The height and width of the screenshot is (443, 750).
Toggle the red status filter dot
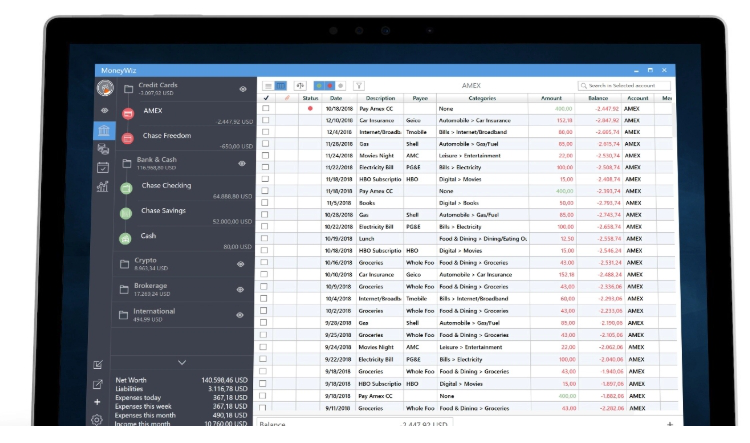pyautogui.click(x=330, y=86)
